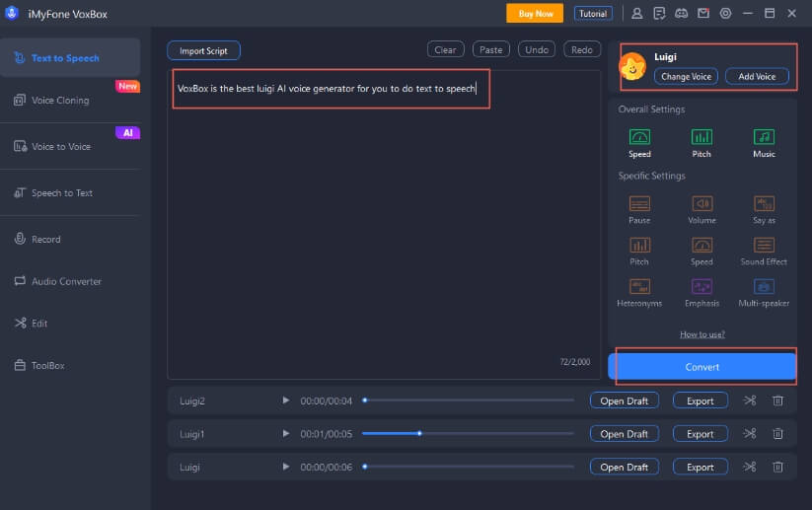Apply Emphasis to selected text
The height and width of the screenshot is (510, 812).
point(701,292)
